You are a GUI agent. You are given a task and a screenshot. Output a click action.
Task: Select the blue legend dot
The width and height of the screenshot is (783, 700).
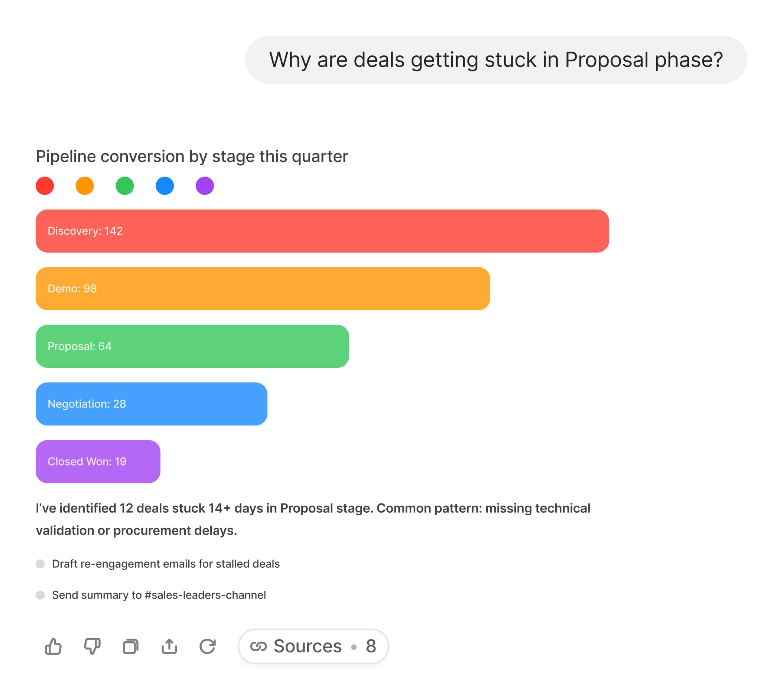point(165,186)
